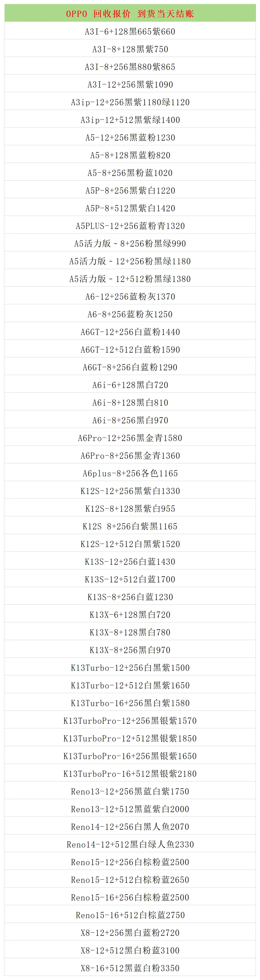Click the X8-16+512黑蓝白粉3350 cell
Screen dimensions: 260x980
[x=130, y=968]
